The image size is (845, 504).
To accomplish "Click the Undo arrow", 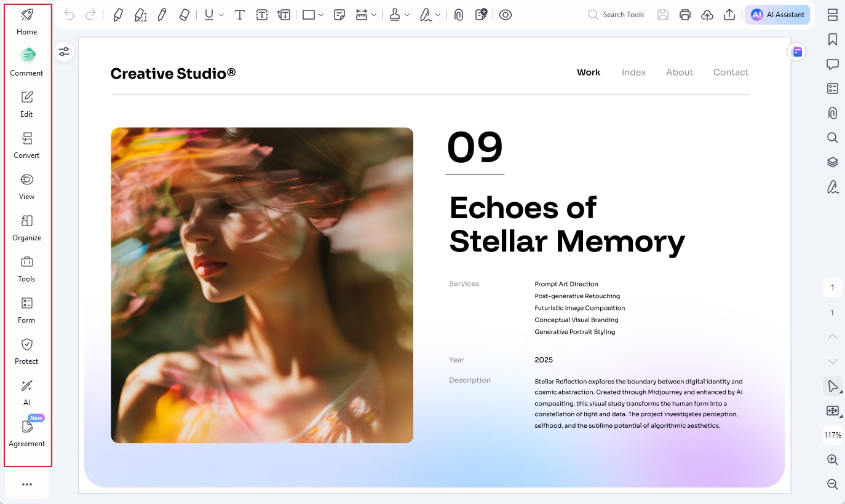I will tap(69, 15).
